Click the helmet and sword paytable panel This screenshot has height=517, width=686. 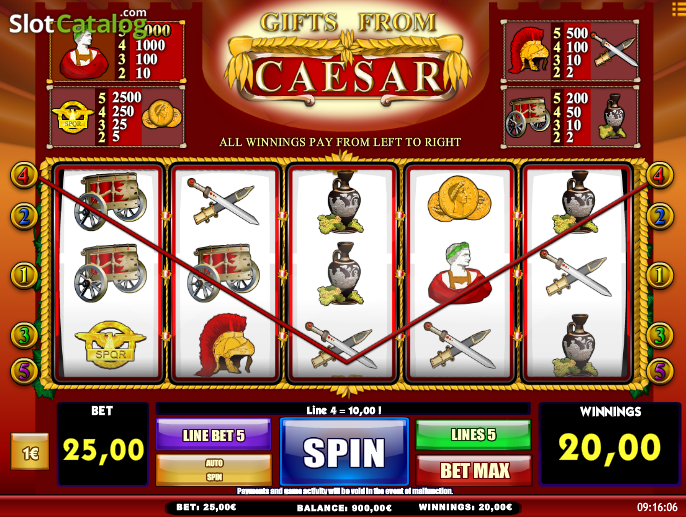pos(570,51)
